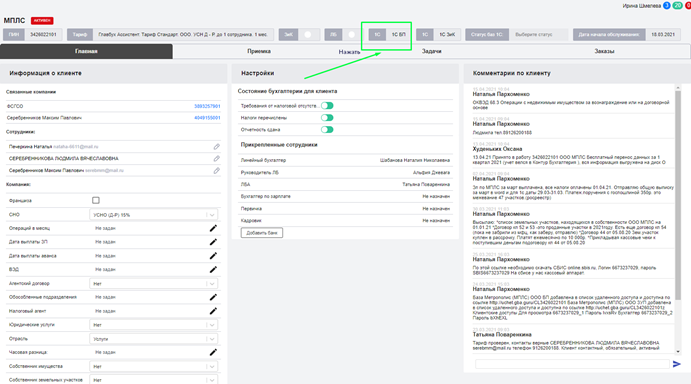Click paperclip icon next to Печеркина Наталья

(216, 146)
